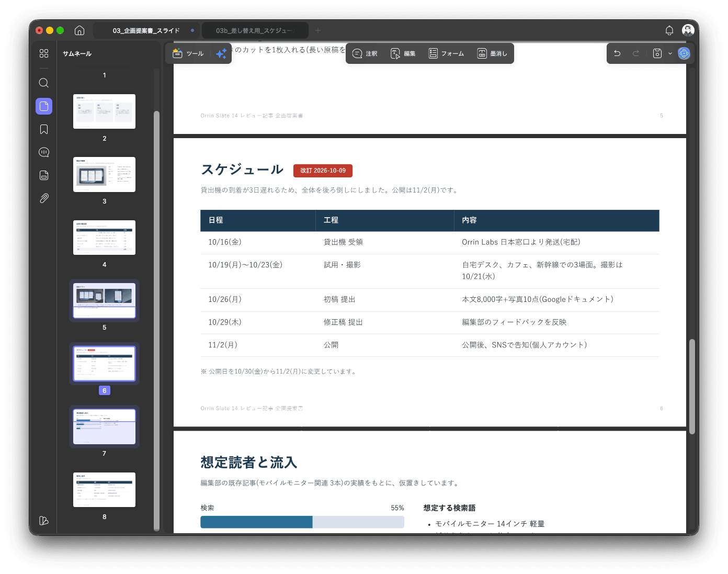
Task: Select page 7 thumbnail
Action: pyautogui.click(x=104, y=426)
